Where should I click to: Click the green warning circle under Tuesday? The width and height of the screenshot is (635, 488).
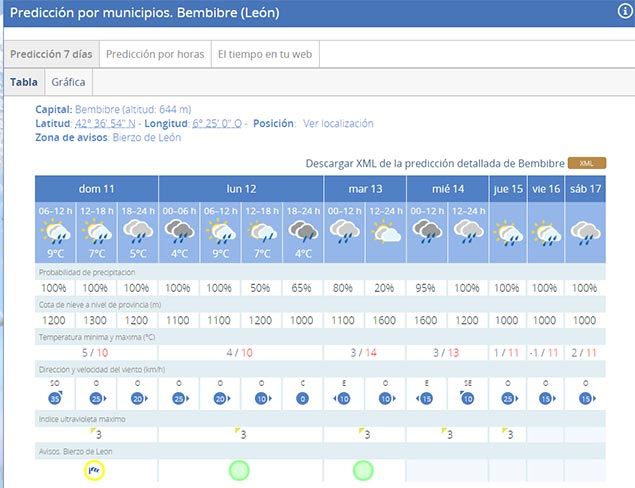click(x=363, y=469)
